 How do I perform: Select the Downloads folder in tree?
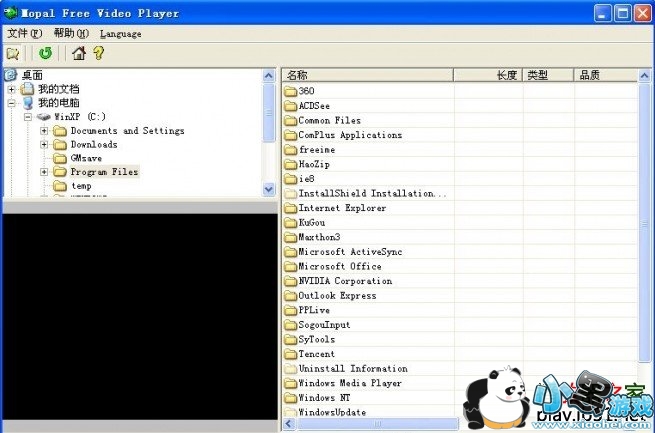(x=94, y=144)
